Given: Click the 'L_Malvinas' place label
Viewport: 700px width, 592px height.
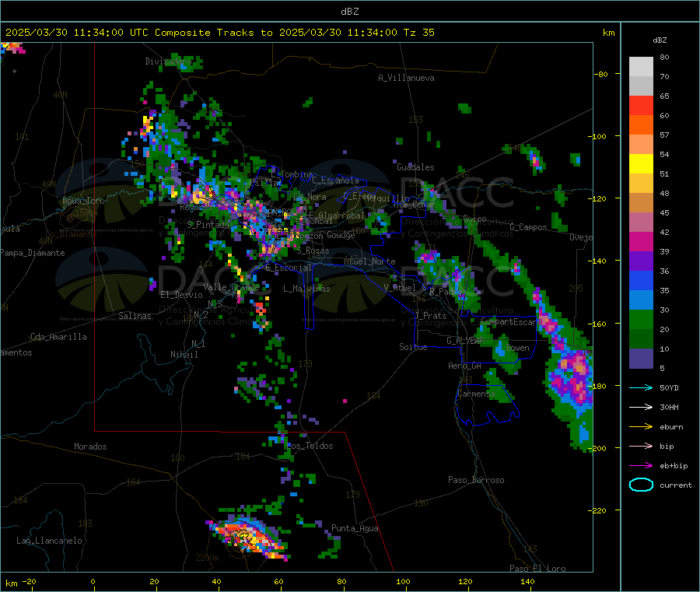Looking at the screenshot, I should 306,289.
